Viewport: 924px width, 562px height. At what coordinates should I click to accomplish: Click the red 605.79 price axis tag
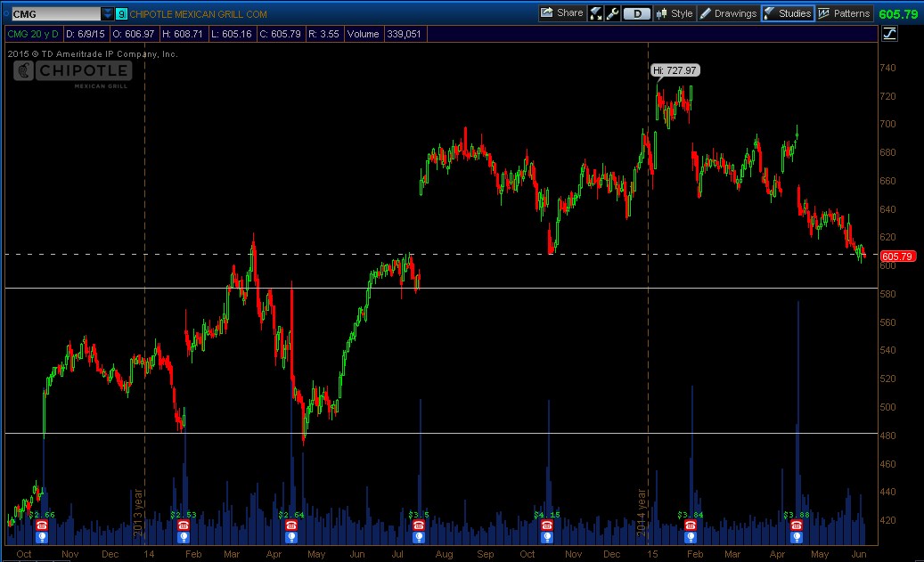[897, 257]
